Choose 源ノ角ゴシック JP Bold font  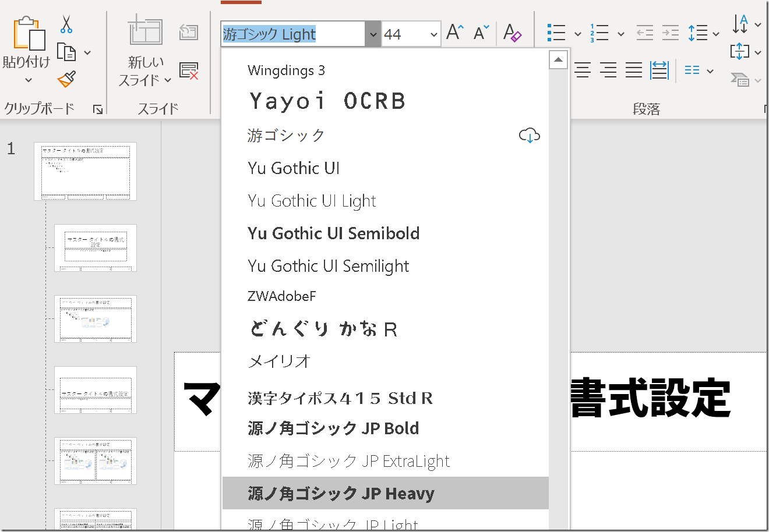click(x=385, y=428)
